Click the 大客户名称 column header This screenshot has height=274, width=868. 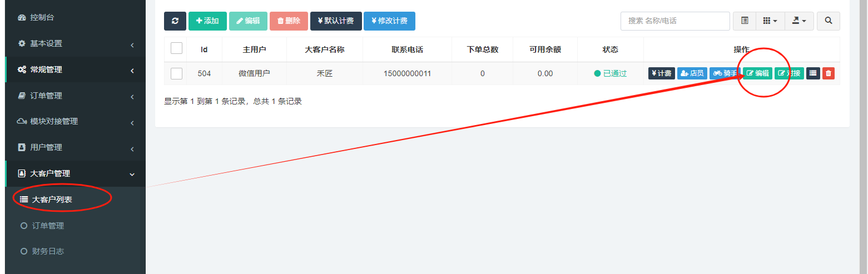(325, 49)
